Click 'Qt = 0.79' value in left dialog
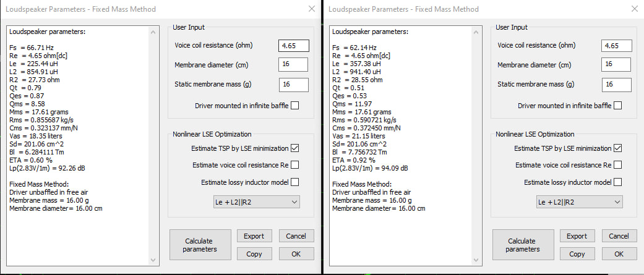 (25, 88)
